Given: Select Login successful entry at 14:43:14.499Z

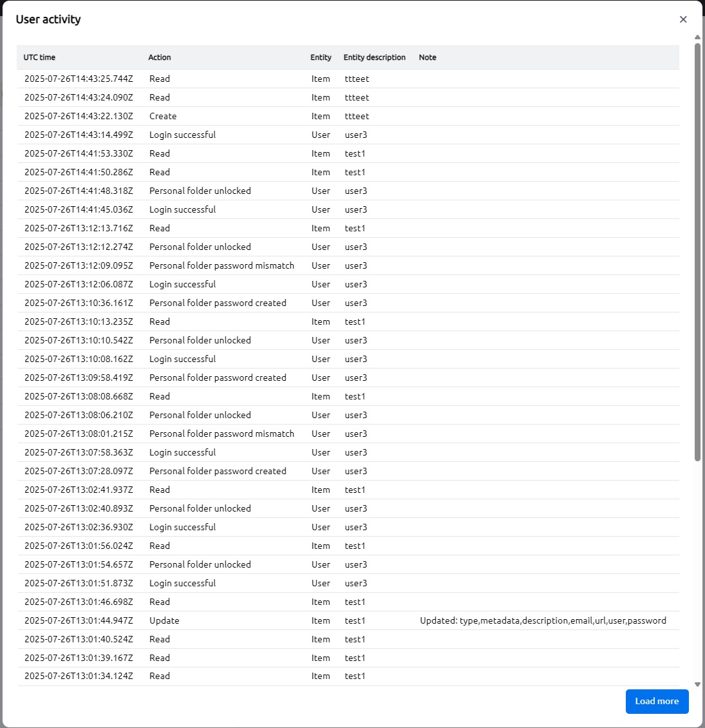Looking at the screenshot, I should [x=182, y=135].
